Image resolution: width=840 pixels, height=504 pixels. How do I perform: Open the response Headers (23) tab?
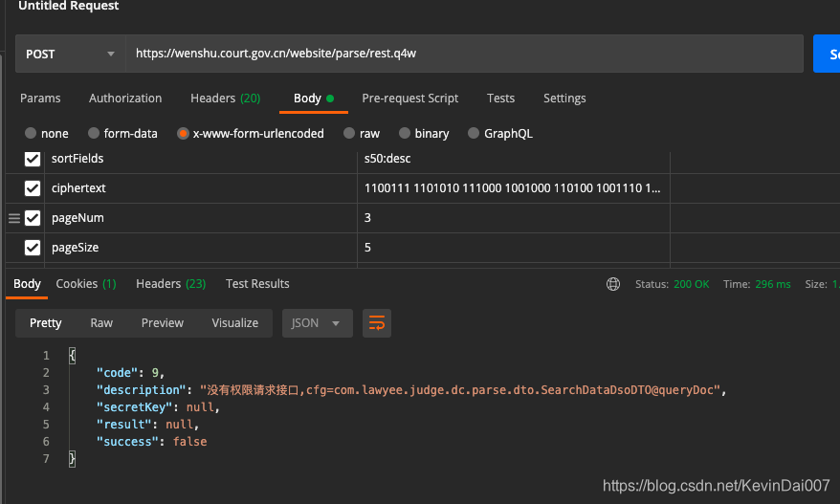pos(171,284)
